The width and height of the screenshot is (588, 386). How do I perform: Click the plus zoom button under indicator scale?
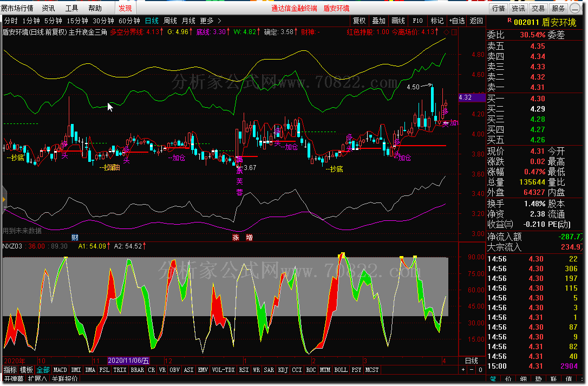[463, 370]
